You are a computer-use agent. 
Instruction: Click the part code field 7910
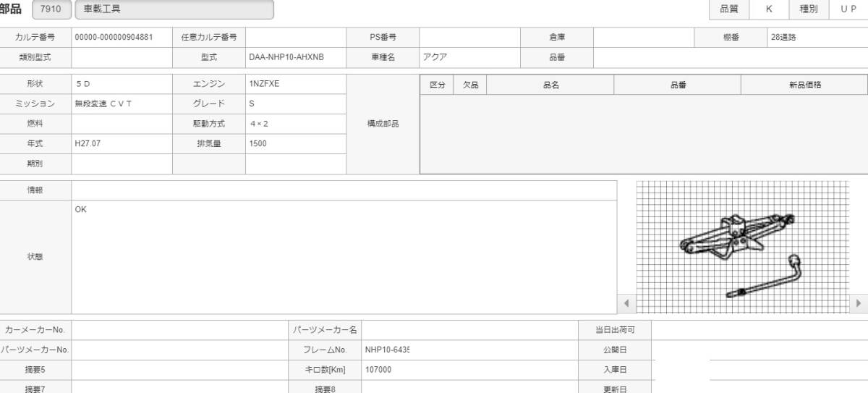[x=51, y=9]
